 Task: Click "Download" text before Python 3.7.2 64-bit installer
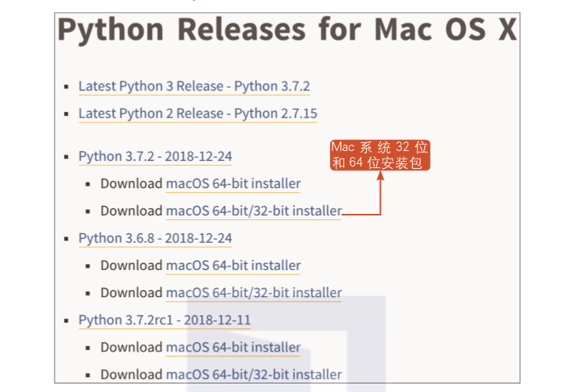point(131,184)
